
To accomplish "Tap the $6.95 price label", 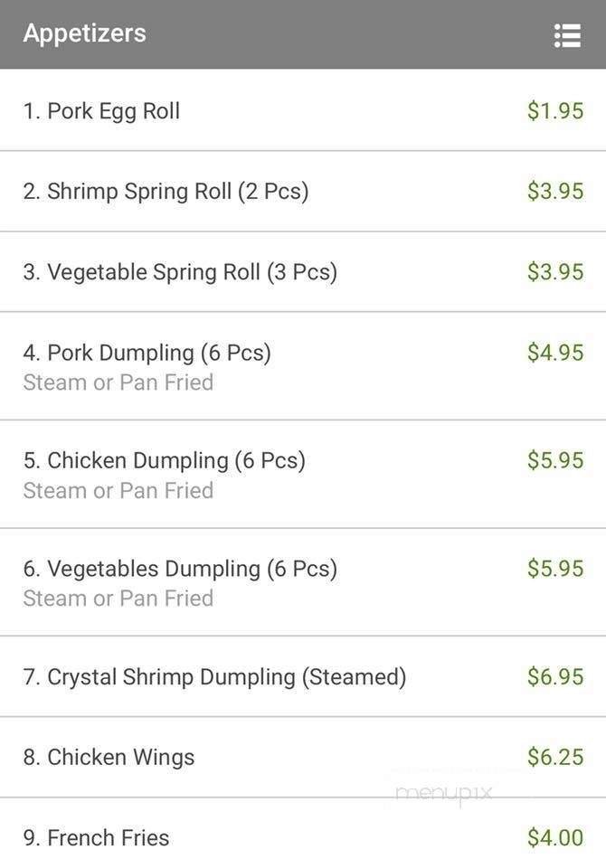I will 555,676.
